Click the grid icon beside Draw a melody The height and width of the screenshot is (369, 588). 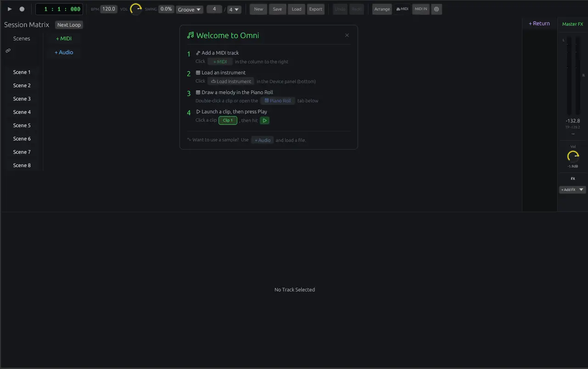click(x=198, y=92)
